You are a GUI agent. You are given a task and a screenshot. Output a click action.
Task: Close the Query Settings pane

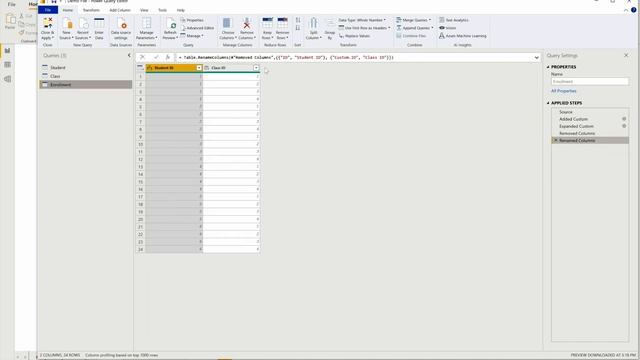coord(626,55)
